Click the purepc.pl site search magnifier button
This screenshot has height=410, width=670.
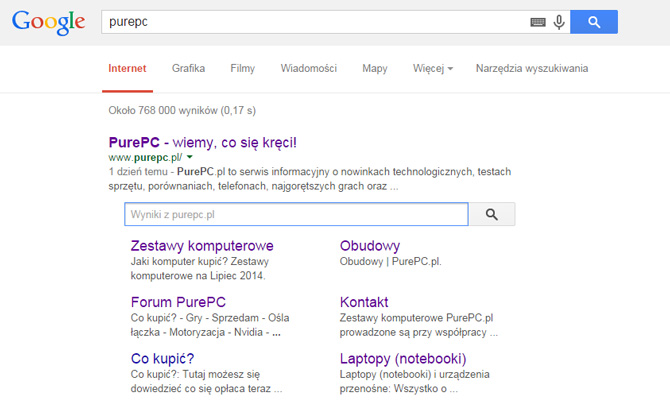[492, 214]
